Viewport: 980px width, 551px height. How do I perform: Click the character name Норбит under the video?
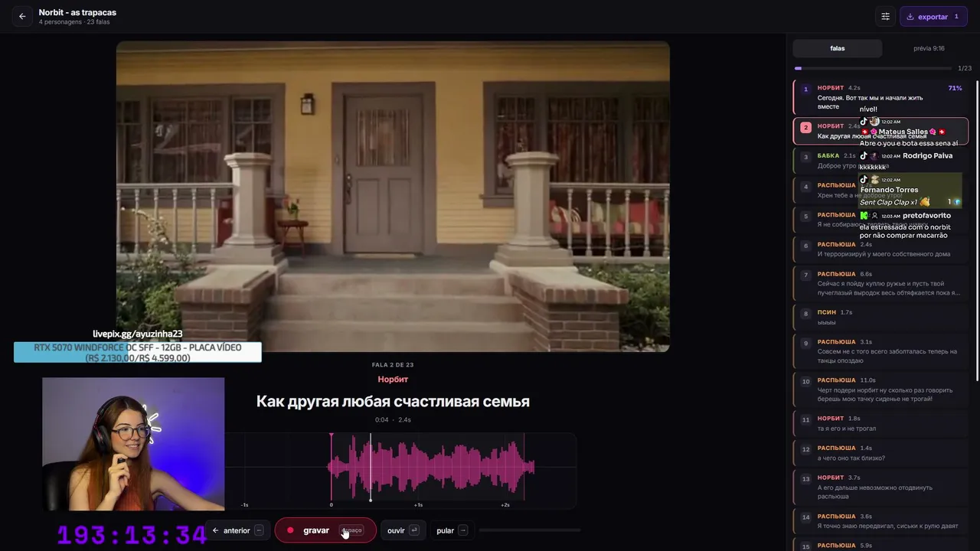pos(393,380)
